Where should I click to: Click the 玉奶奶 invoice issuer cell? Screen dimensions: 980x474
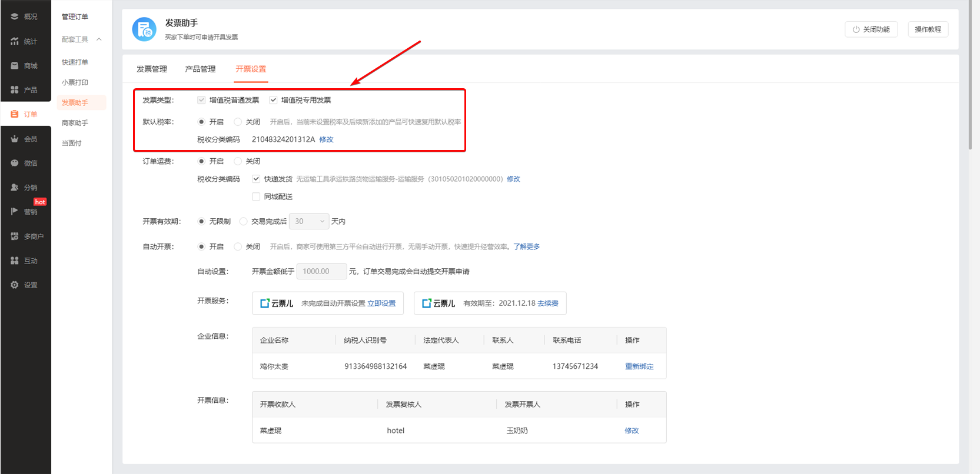(x=517, y=430)
